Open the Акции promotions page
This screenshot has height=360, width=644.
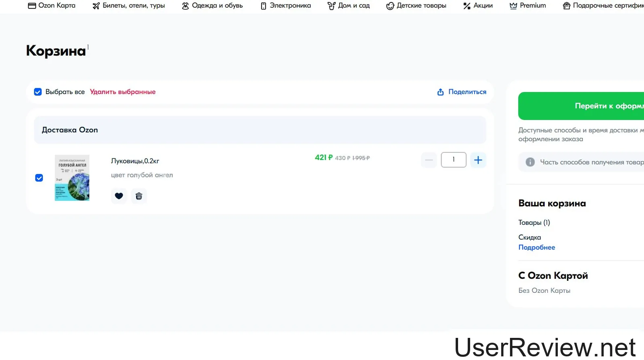pos(478,6)
